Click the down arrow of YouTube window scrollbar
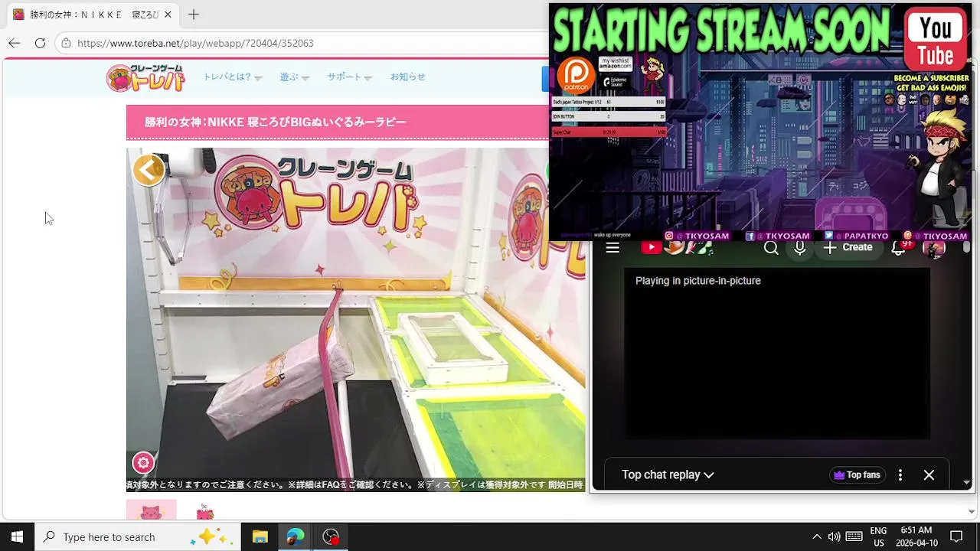 tap(966, 483)
